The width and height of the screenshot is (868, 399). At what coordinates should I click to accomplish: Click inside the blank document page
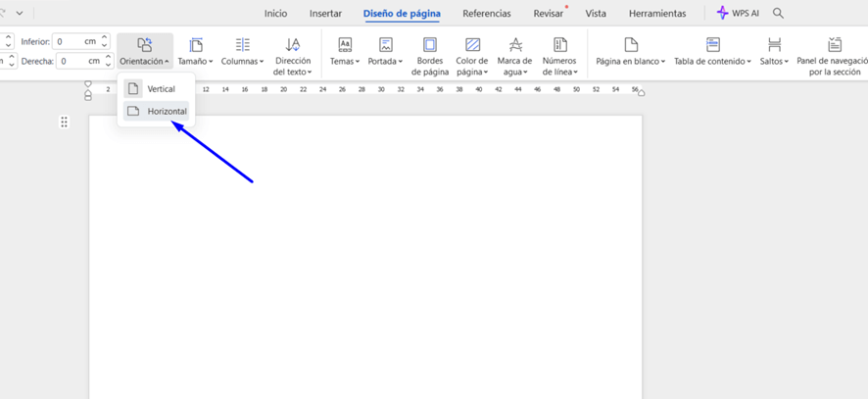pos(365,257)
